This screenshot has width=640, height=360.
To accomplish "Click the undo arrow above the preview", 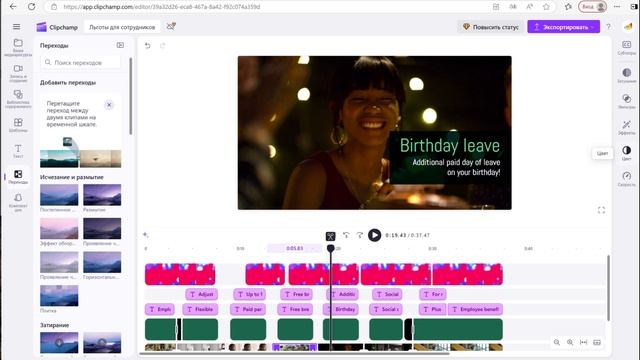I will pos(148,45).
